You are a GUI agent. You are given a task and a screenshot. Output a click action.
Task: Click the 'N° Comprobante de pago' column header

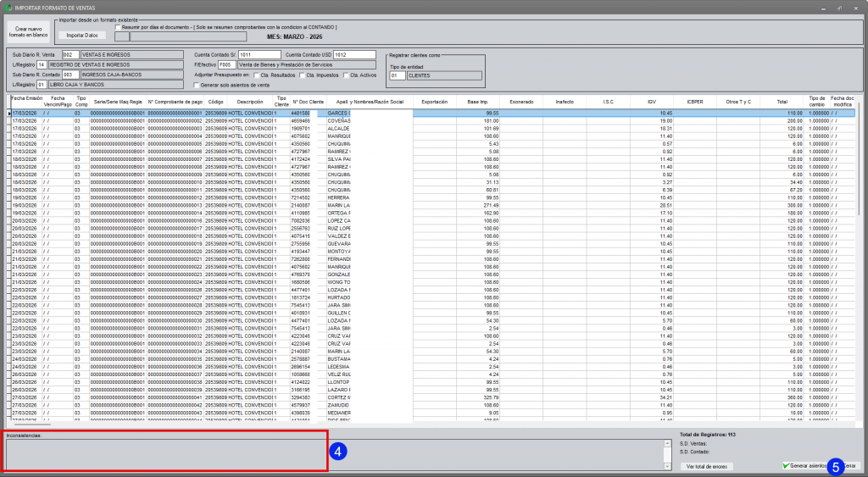(x=175, y=102)
